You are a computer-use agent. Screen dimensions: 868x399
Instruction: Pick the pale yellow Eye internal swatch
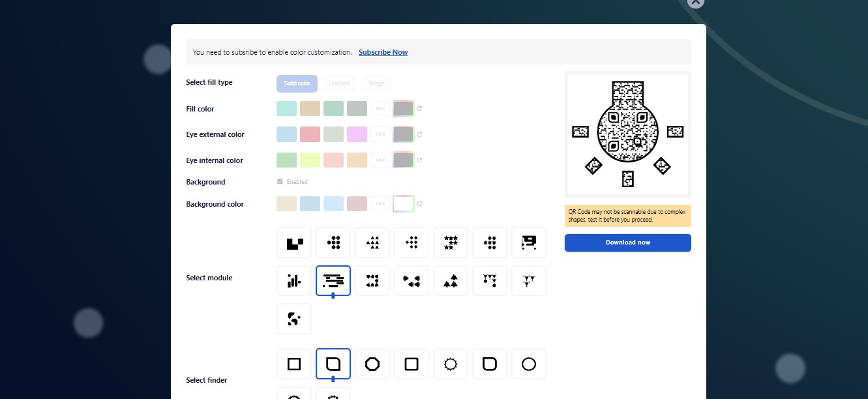310,160
